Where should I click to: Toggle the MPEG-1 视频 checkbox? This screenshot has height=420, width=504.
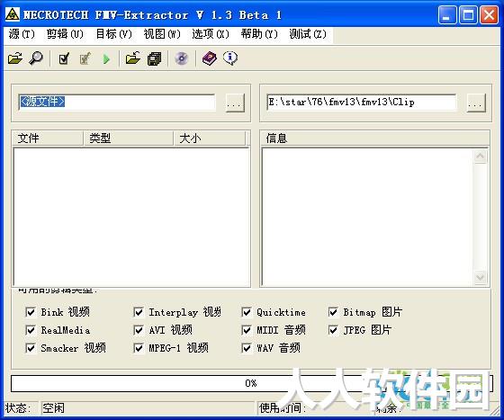pyautogui.click(x=139, y=348)
